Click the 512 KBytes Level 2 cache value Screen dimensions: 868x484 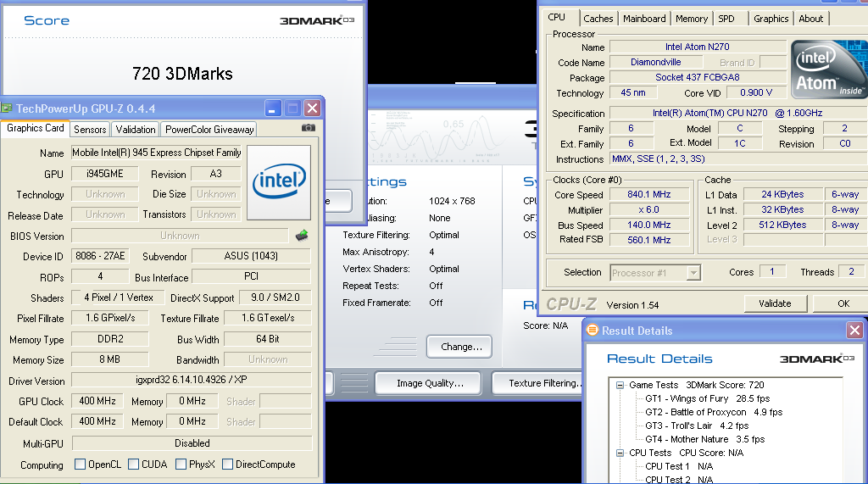[782, 225]
